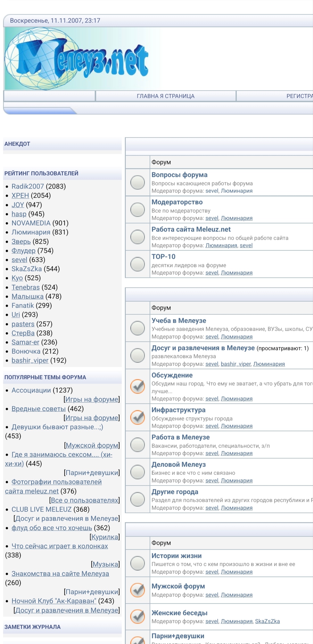
Task: Click the checked status icon beside Обсуждение
Action: point(137,386)
